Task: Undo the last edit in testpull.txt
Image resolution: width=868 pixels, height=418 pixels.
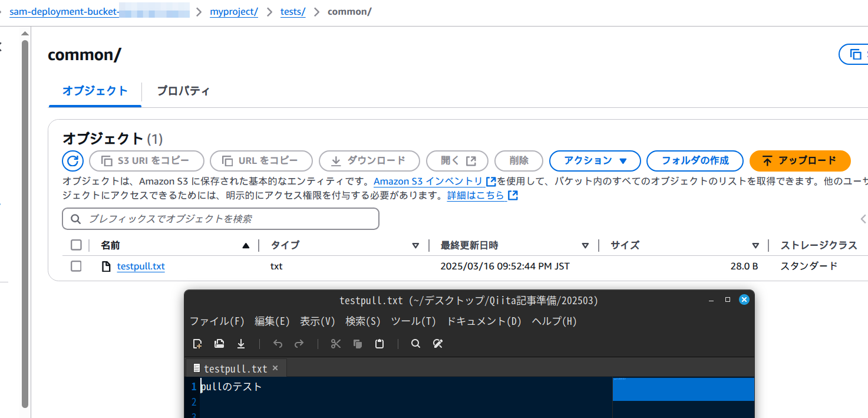Action: 277,343
